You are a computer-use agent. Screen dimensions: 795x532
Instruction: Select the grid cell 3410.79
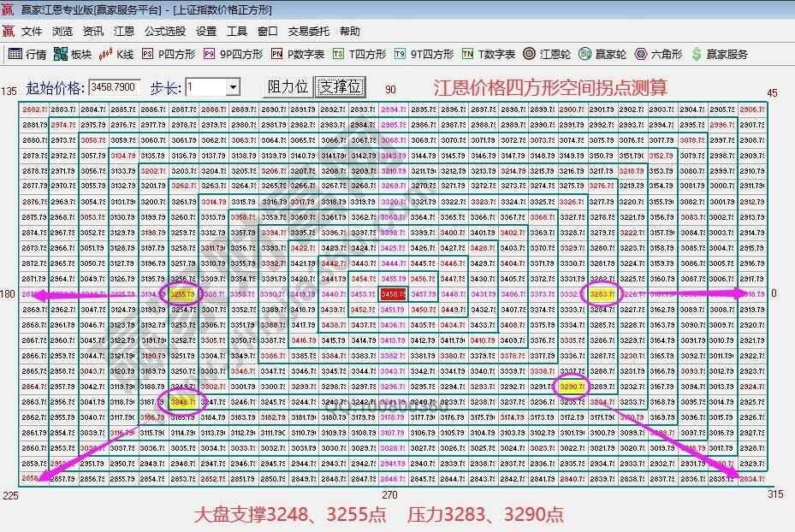point(483,340)
